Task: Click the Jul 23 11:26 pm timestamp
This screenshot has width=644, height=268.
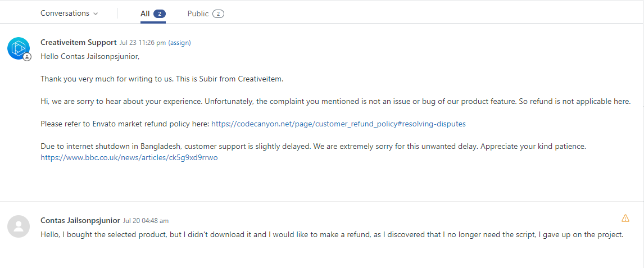Action: (143, 43)
